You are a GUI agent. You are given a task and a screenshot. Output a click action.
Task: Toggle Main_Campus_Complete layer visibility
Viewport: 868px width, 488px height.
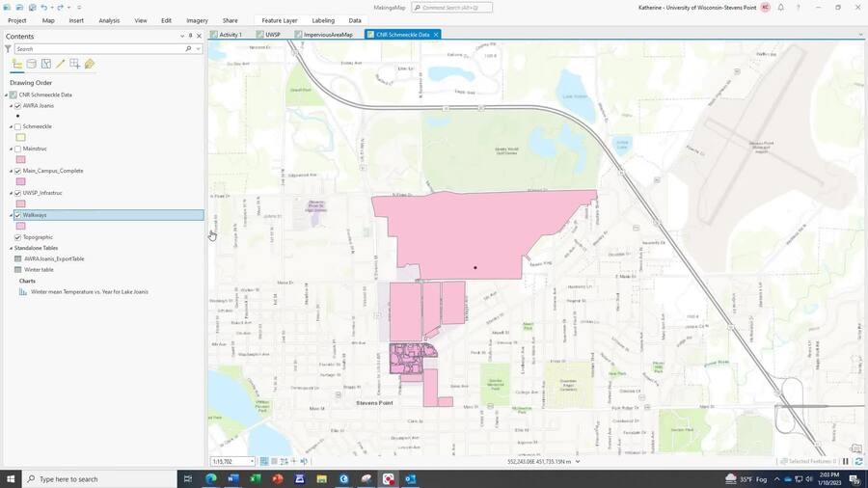(x=17, y=171)
